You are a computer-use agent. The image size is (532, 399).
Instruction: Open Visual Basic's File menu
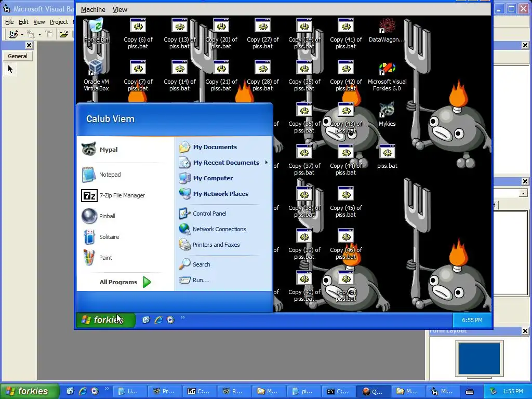click(9, 22)
